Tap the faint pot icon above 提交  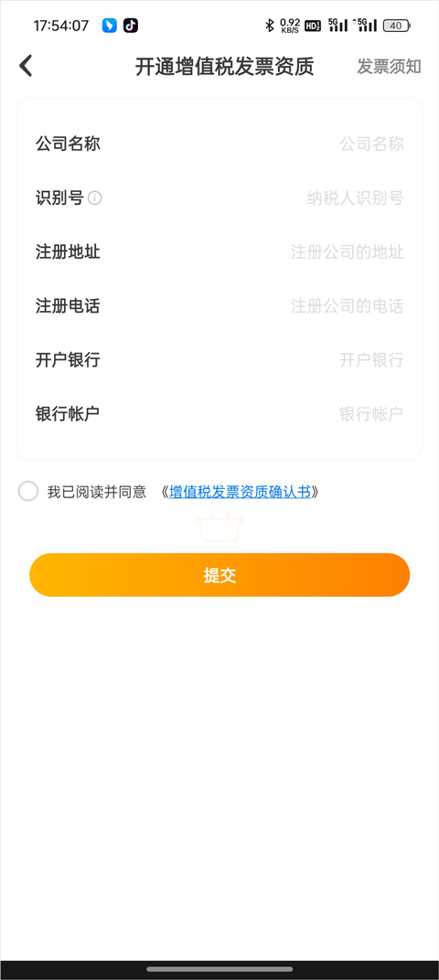tap(219, 527)
